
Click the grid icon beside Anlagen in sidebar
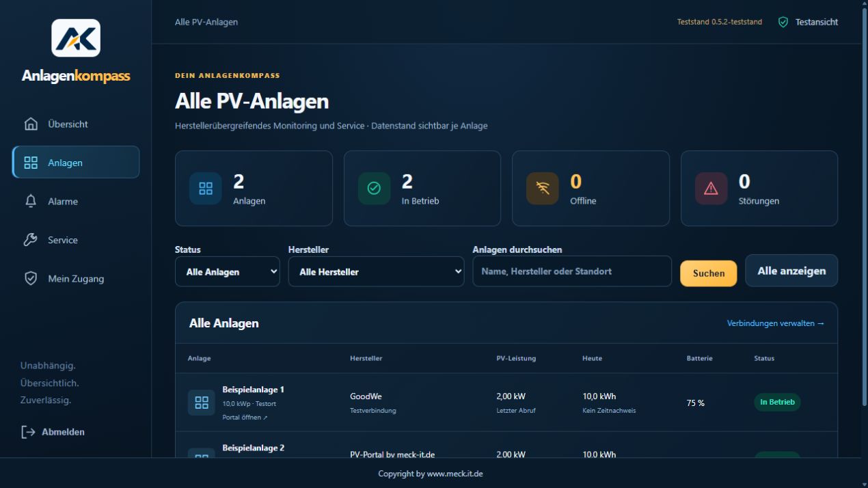pyautogui.click(x=31, y=163)
